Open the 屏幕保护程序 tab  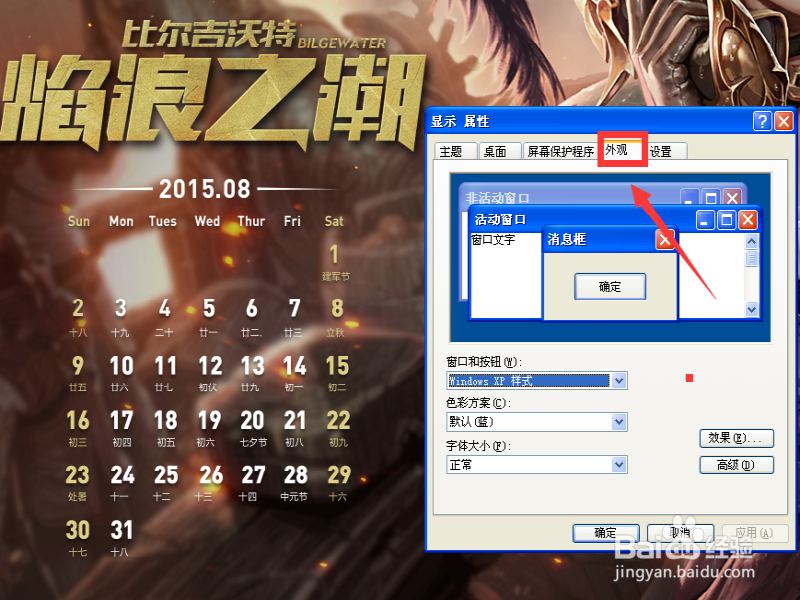click(560, 152)
